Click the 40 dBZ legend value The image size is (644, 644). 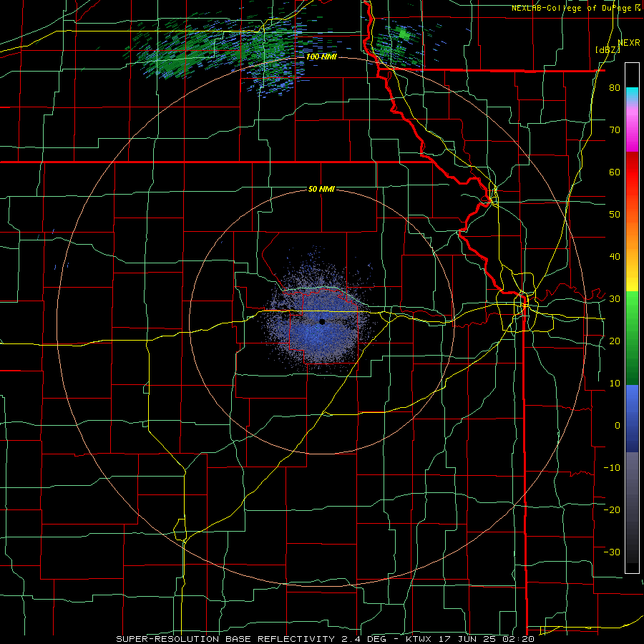coord(615,257)
